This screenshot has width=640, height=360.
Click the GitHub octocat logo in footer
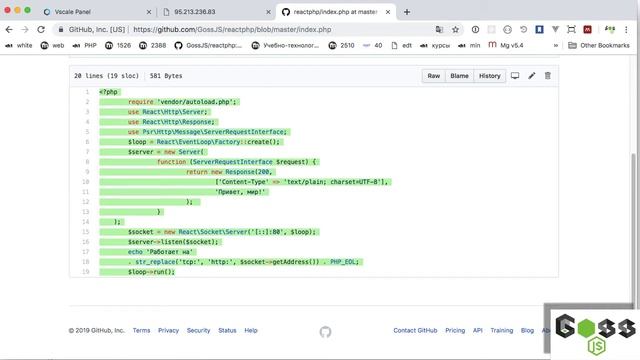325,332
